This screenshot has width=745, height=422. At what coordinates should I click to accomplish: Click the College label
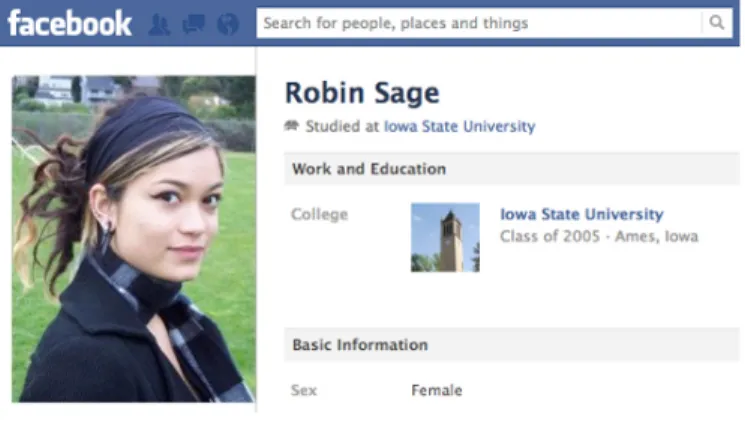pyautogui.click(x=319, y=215)
